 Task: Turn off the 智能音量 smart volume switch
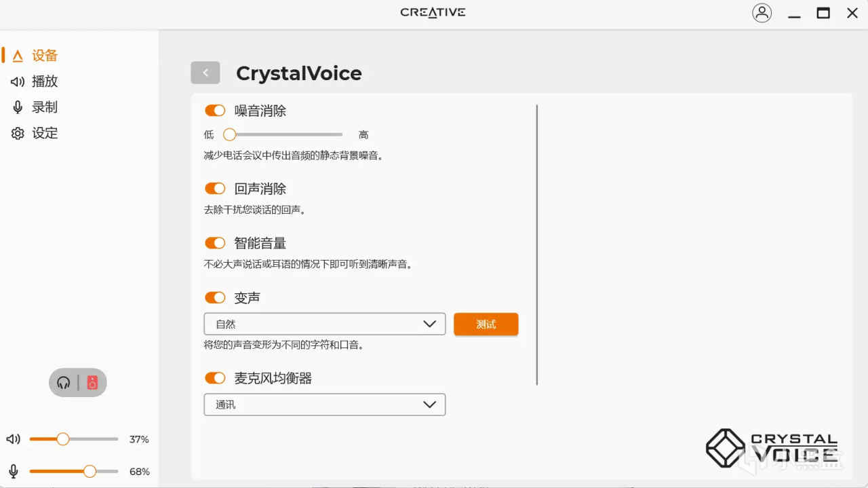click(x=215, y=243)
